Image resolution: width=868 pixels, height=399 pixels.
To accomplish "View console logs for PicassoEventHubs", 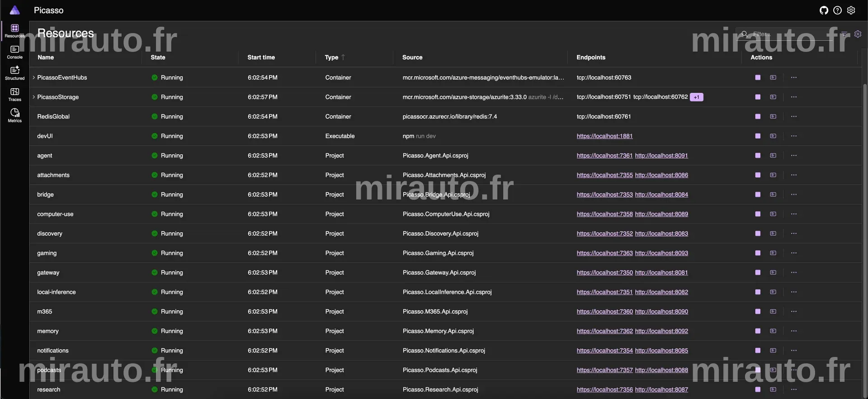I will (773, 77).
